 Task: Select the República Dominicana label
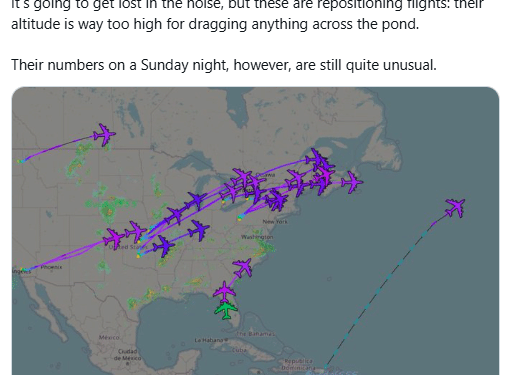coord(299,364)
